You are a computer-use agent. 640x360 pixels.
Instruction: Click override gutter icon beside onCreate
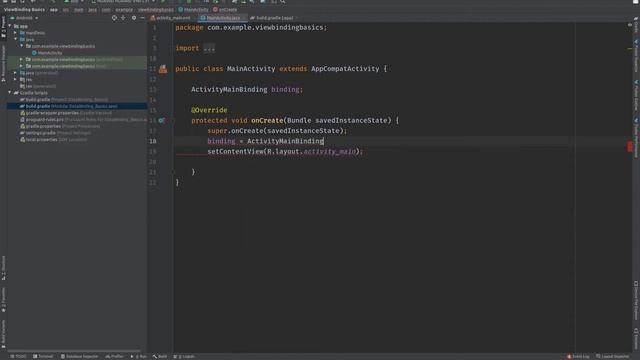tap(162, 120)
